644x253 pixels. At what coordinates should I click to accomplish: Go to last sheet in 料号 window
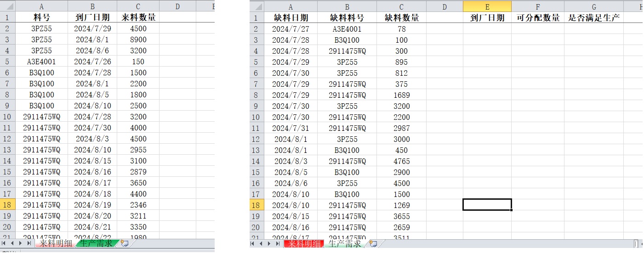pos(29,243)
